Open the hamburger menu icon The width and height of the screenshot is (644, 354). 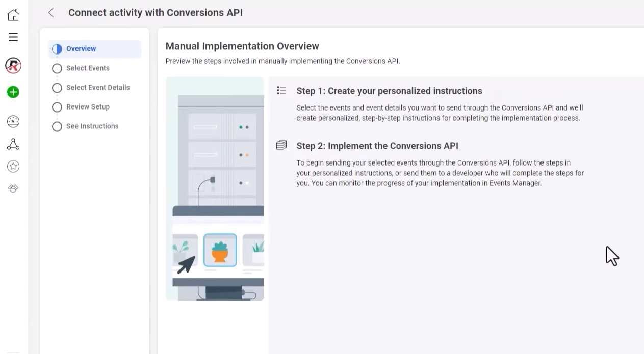pos(13,37)
